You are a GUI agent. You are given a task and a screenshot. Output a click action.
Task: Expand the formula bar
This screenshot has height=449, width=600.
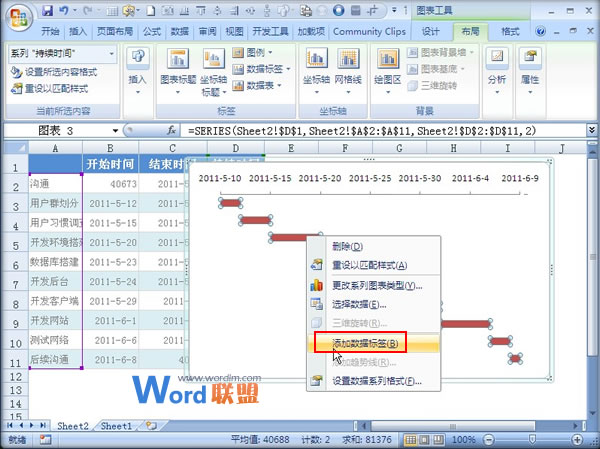592,130
